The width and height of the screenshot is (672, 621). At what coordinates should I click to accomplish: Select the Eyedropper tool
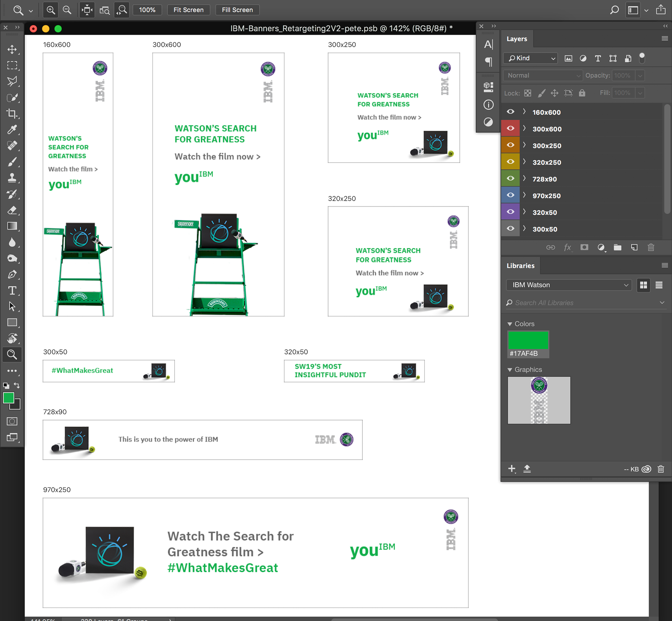[x=12, y=130]
